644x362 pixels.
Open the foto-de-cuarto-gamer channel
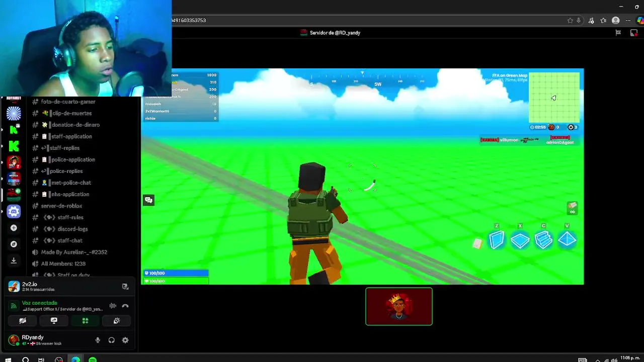coord(68,102)
